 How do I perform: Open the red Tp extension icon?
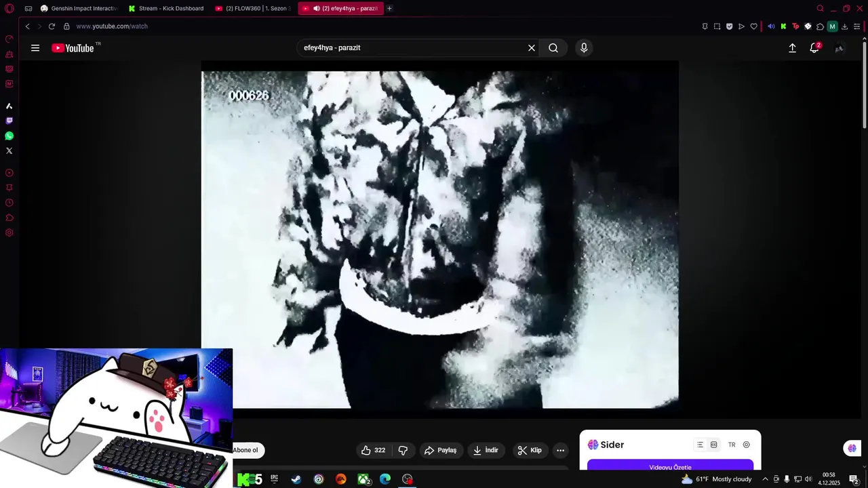pos(795,26)
